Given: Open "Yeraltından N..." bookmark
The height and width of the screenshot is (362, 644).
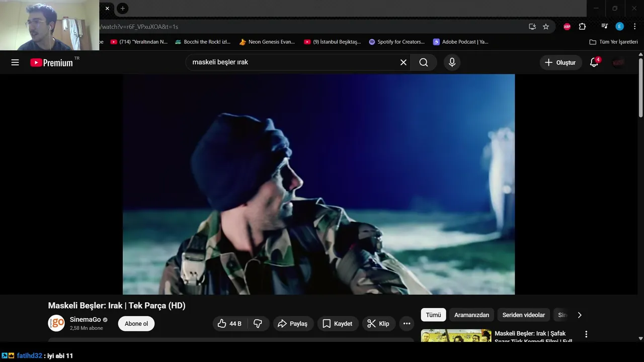Looking at the screenshot, I should click(139, 42).
